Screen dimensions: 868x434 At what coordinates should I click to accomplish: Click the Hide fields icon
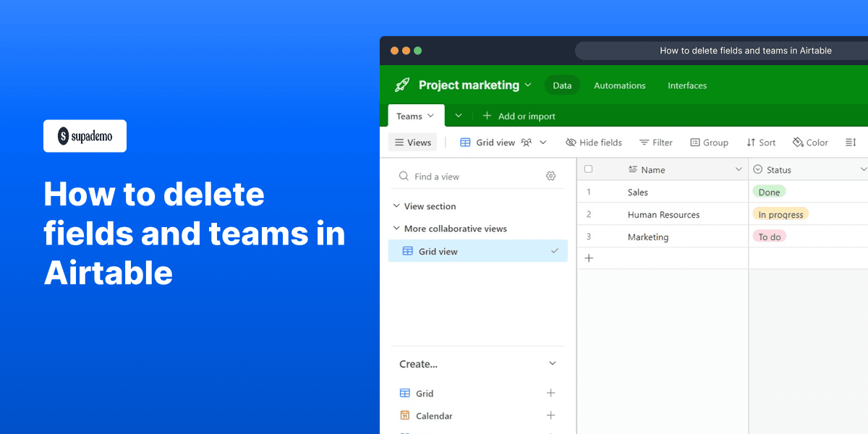[x=571, y=142]
